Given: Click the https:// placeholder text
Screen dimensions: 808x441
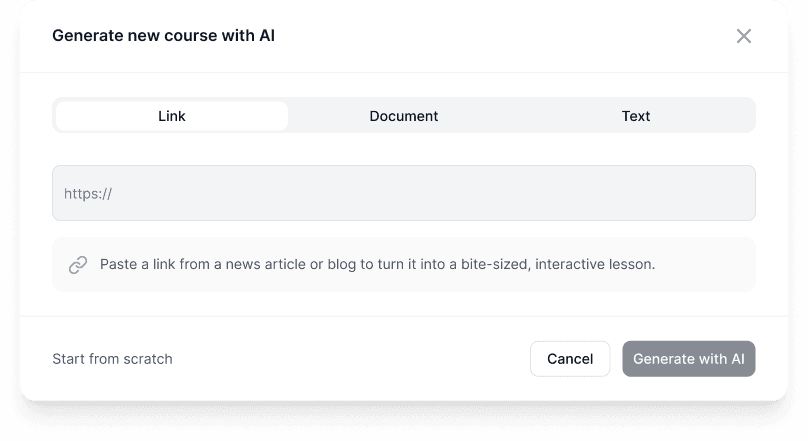Looking at the screenshot, I should [x=88, y=194].
